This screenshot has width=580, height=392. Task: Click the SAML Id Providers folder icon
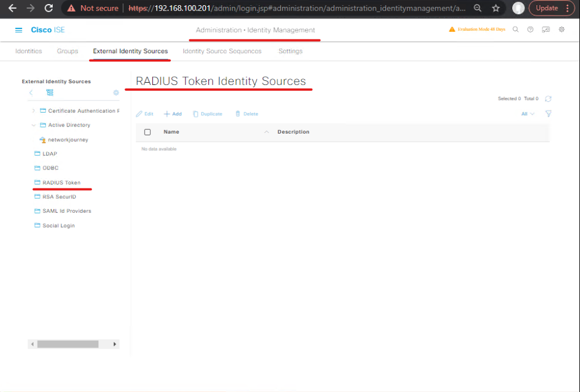coord(38,211)
